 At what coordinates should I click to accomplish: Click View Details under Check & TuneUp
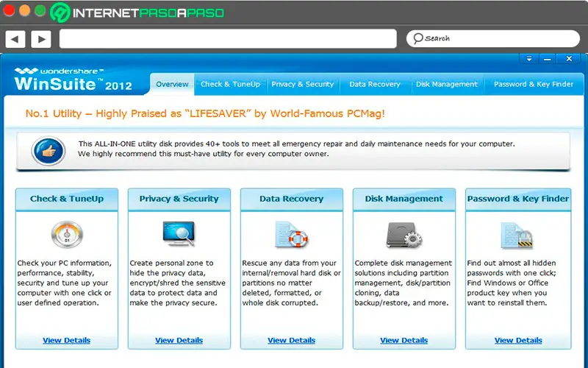pyautogui.click(x=66, y=340)
